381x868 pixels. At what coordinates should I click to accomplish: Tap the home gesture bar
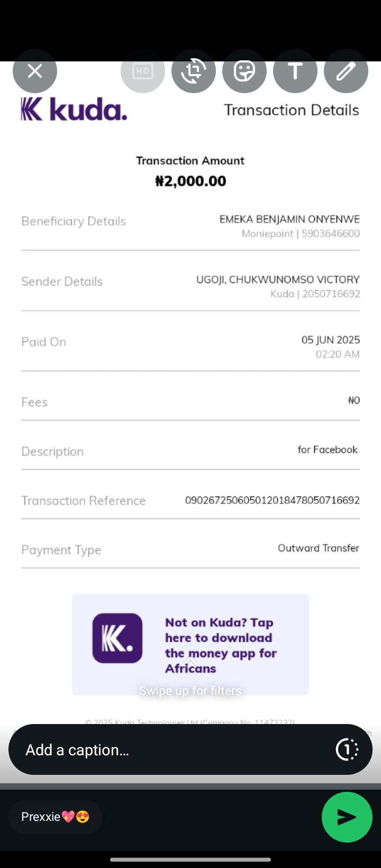pyautogui.click(x=190, y=860)
